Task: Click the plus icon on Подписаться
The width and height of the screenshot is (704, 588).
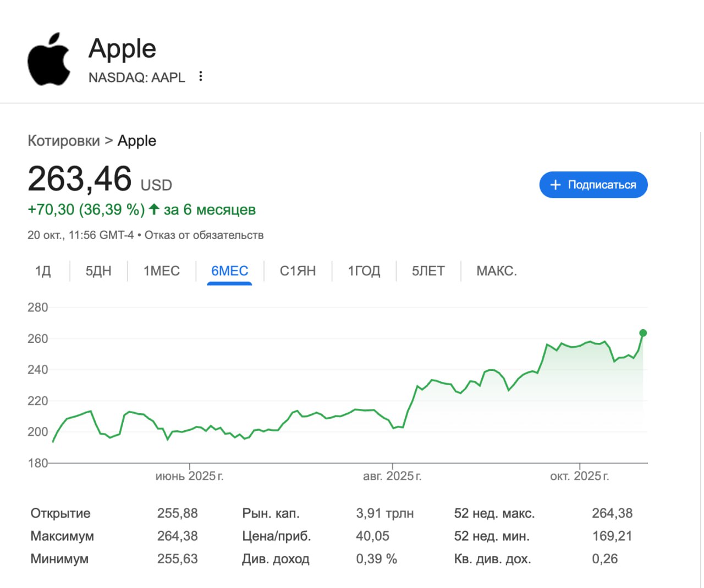Action: [x=555, y=185]
